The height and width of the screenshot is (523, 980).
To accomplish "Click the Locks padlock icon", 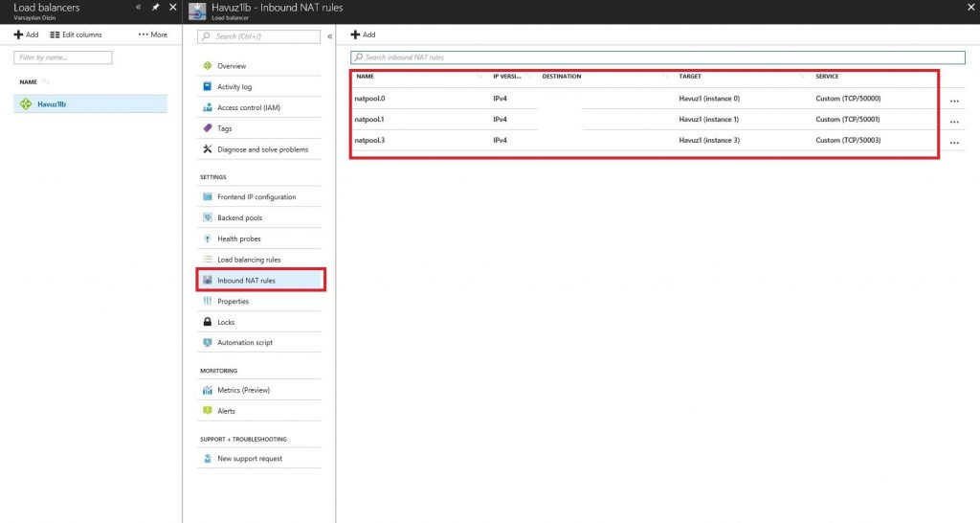I will click(x=208, y=322).
